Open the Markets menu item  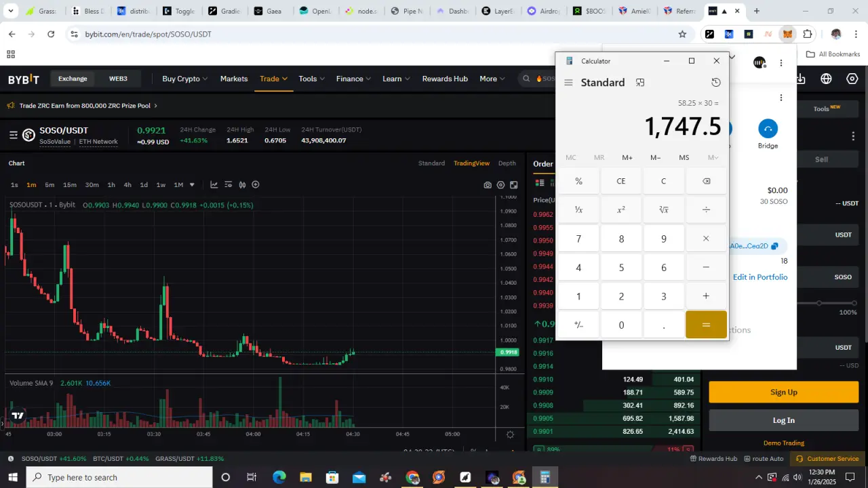[x=234, y=79]
